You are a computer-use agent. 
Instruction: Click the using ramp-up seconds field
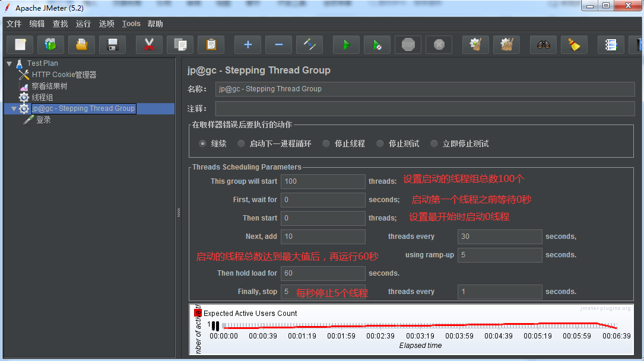(500, 255)
